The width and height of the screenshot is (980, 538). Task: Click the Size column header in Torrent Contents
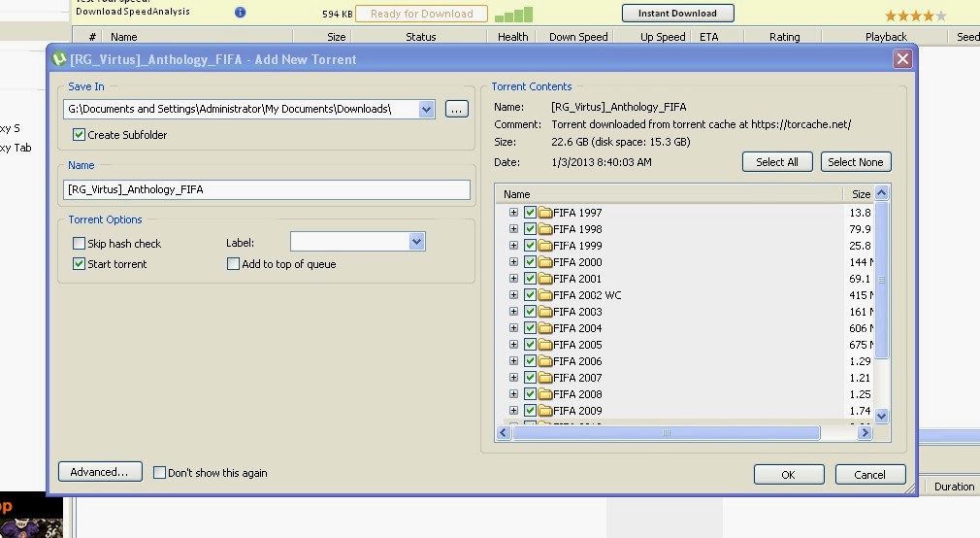860,194
